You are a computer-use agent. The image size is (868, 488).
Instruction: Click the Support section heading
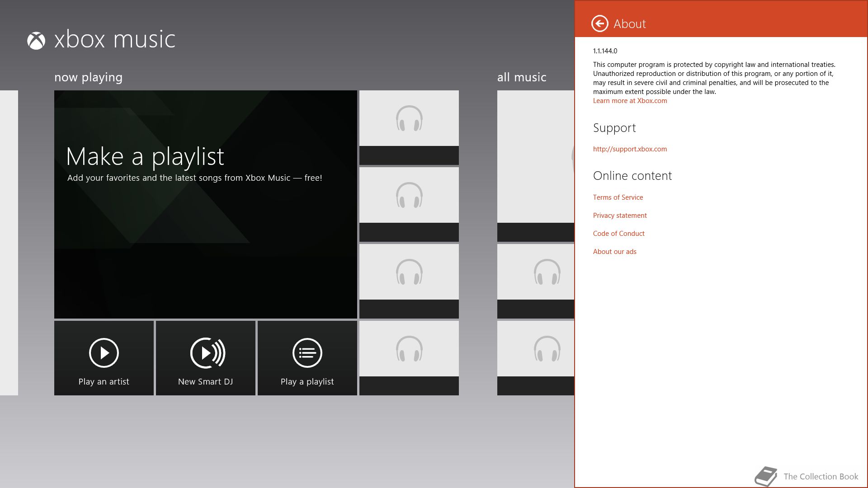[x=614, y=128]
